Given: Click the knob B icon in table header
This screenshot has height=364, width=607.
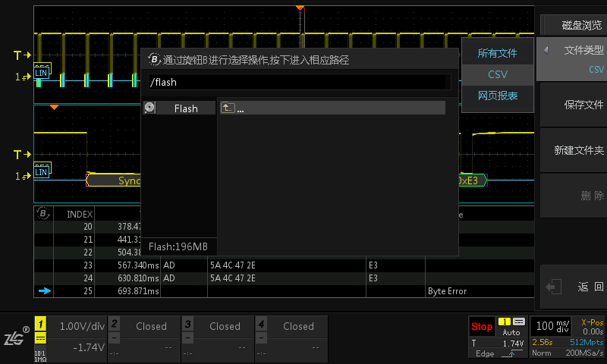Looking at the screenshot, I should click(43, 213).
